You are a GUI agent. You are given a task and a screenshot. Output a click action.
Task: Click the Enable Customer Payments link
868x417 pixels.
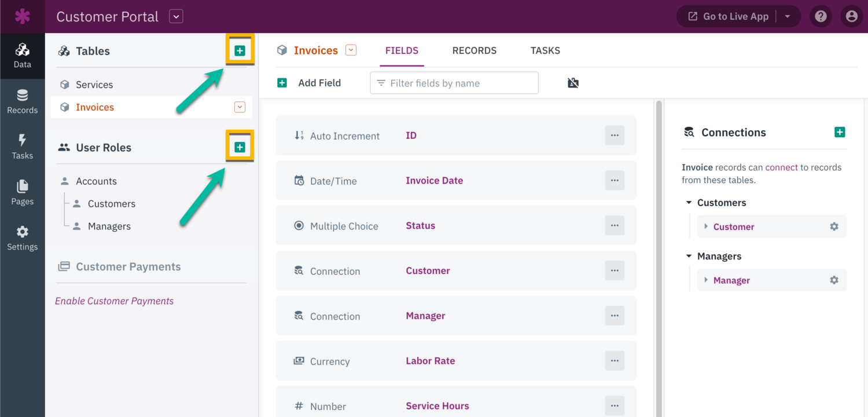click(114, 301)
